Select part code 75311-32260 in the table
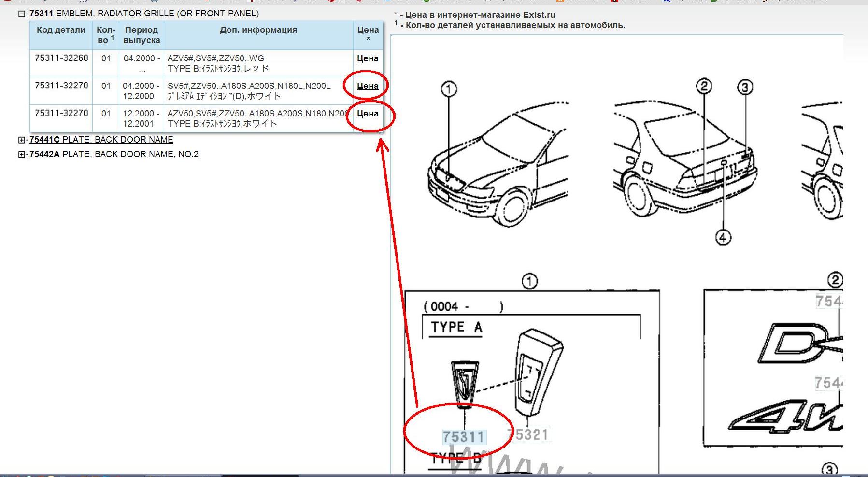The width and height of the screenshot is (868, 477). pos(61,58)
